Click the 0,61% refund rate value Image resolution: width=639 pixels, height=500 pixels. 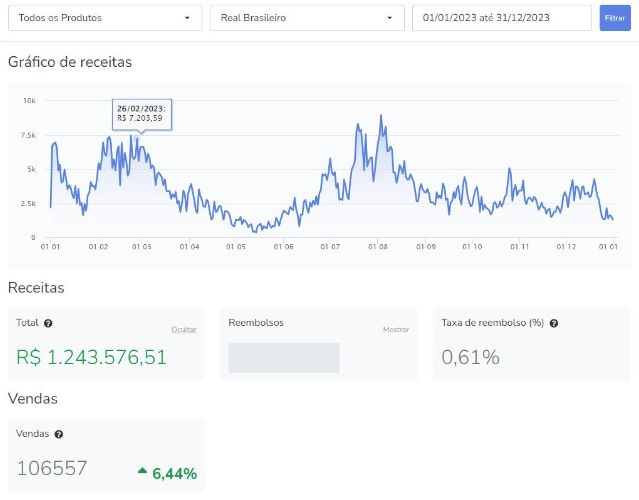point(470,357)
